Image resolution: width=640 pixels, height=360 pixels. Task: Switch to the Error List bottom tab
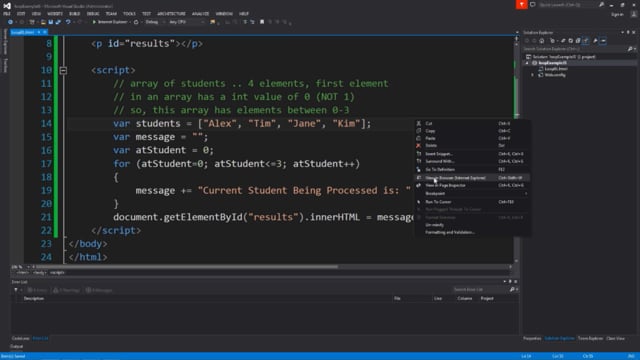point(40,338)
